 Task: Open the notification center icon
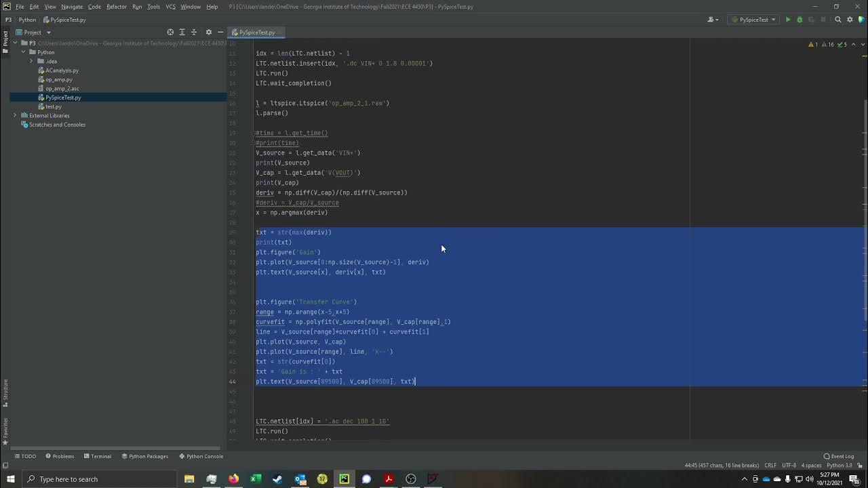(x=854, y=479)
